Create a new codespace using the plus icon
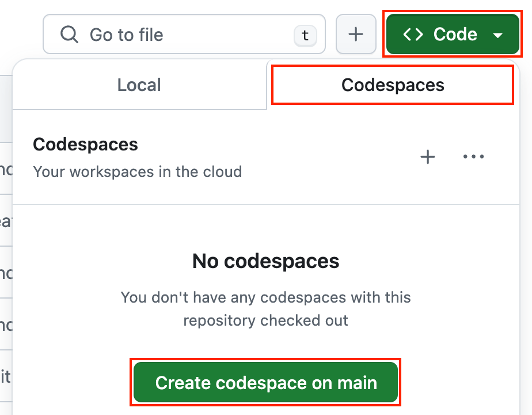The width and height of the screenshot is (532, 415). (x=428, y=157)
